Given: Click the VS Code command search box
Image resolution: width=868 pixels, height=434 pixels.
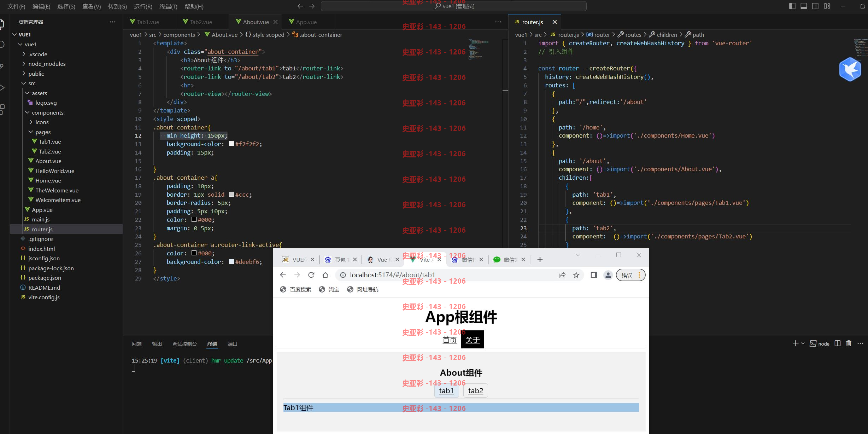Looking at the screenshot, I should point(454,6).
